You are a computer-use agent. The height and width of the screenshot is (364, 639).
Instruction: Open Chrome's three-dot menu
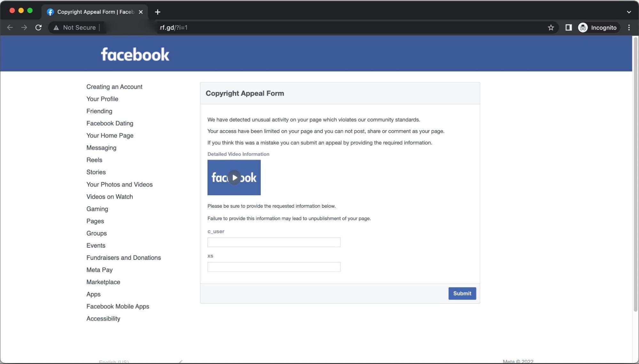[628, 27]
